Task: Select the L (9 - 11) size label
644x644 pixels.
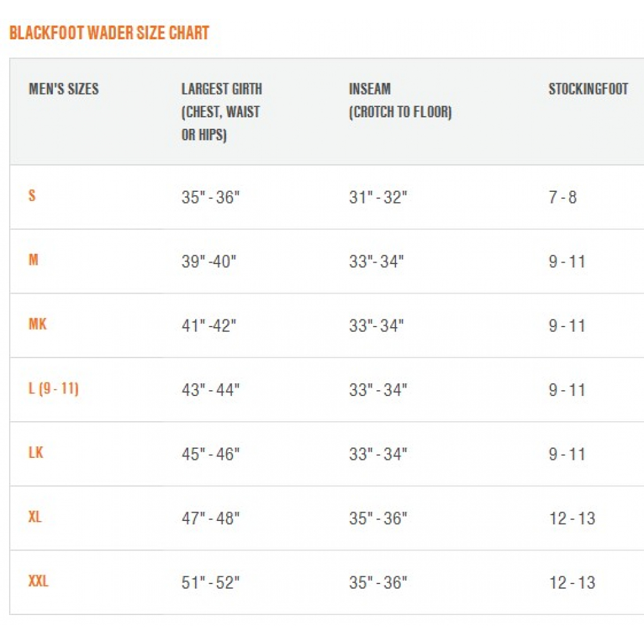Action: (53, 388)
